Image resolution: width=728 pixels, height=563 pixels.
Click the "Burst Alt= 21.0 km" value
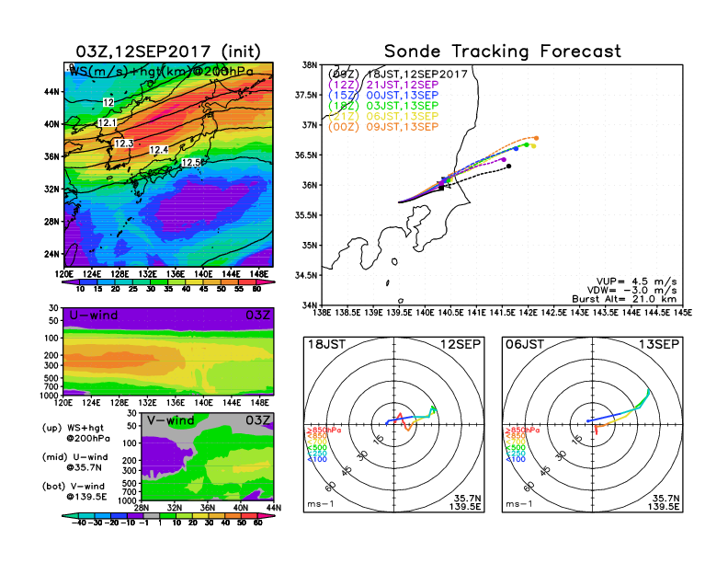pyautogui.click(x=624, y=299)
